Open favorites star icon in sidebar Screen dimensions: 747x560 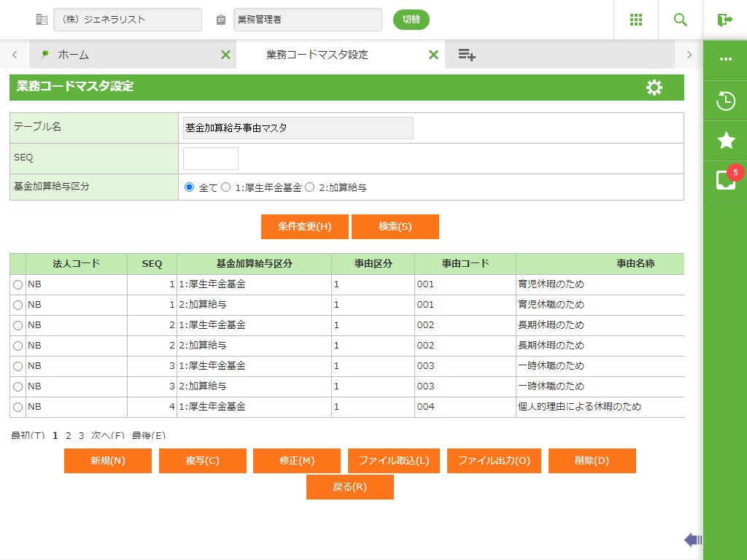pyautogui.click(x=725, y=141)
